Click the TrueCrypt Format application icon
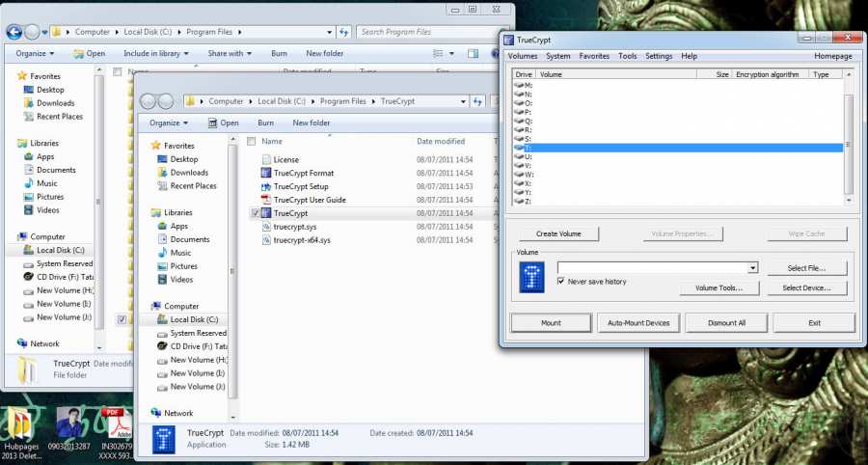The image size is (868, 465). coord(266,173)
